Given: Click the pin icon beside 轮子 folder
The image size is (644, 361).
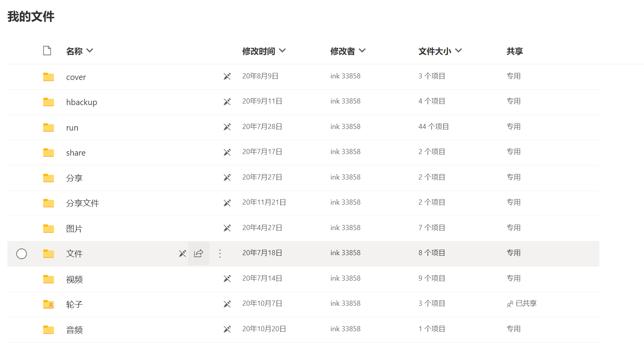Looking at the screenshot, I should click(x=227, y=304).
